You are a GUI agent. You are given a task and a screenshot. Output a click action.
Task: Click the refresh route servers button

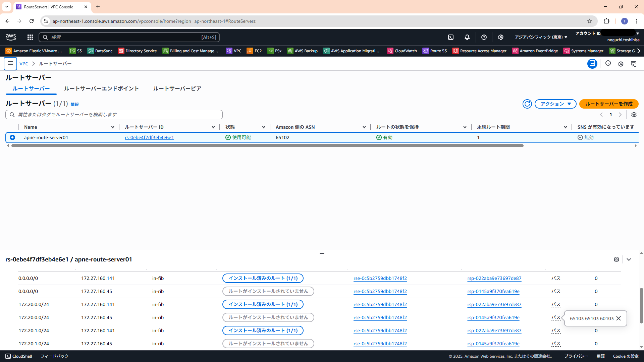point(527,104)
